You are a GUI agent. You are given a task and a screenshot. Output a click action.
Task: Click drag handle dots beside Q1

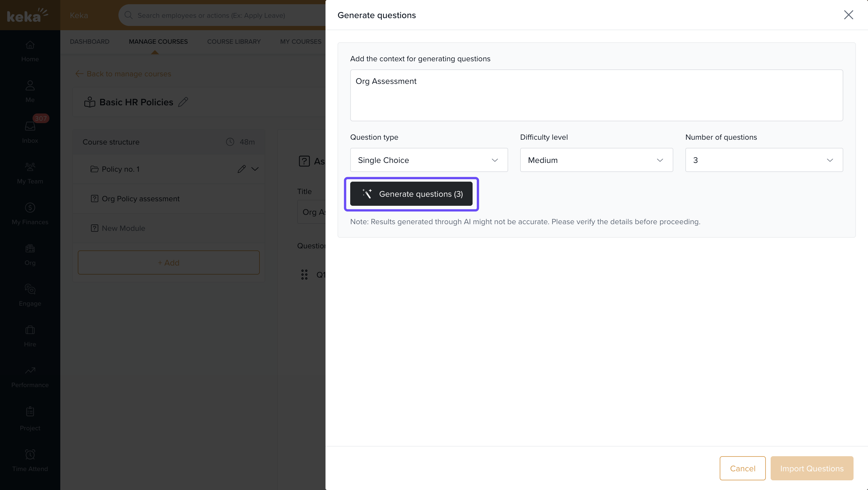(304, 275)
